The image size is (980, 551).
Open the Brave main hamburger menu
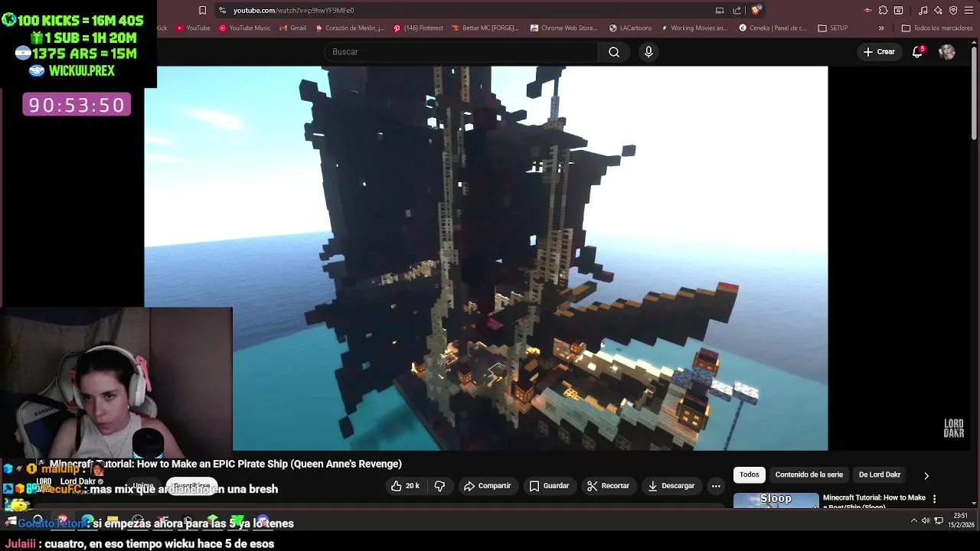tap(969, 10)
